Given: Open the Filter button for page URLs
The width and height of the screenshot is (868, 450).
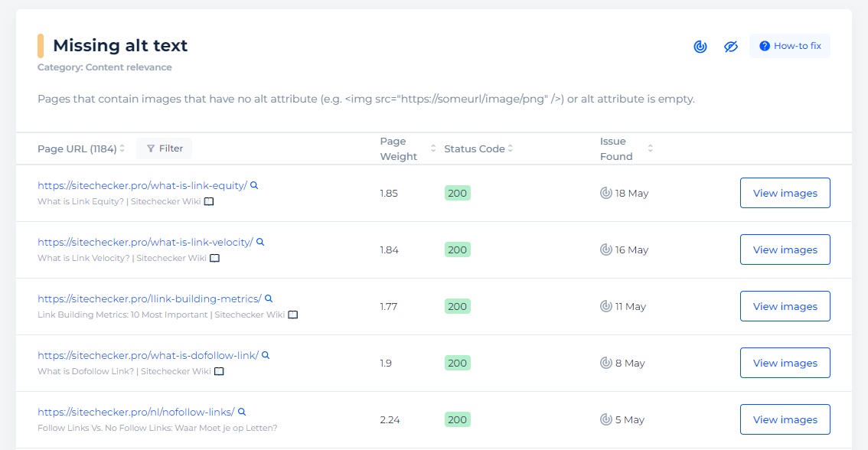Looking at the screenshot, I should click(165, 148).
